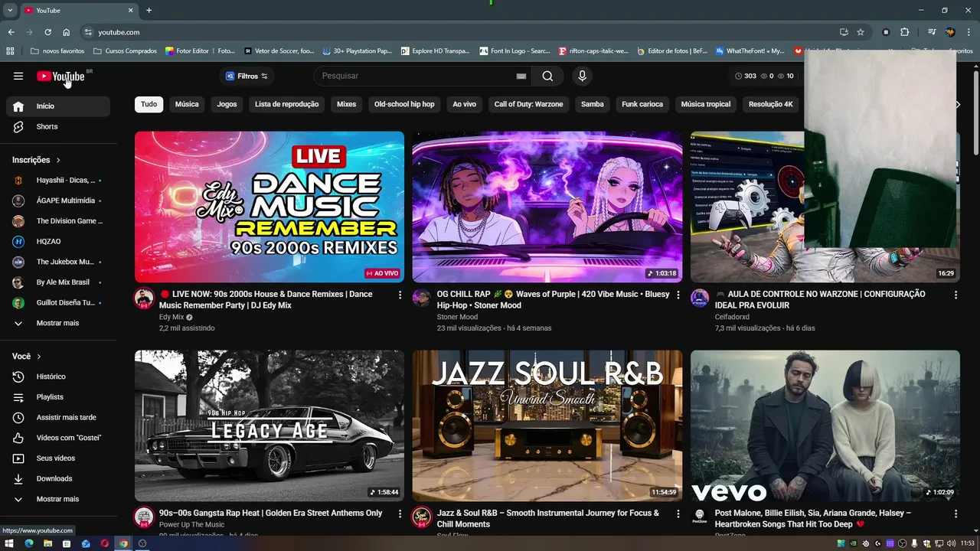Open the Hayashii - Dicas subscription channel
The height and width of the screenshot is (551, 980).
[x=58, y=180]
